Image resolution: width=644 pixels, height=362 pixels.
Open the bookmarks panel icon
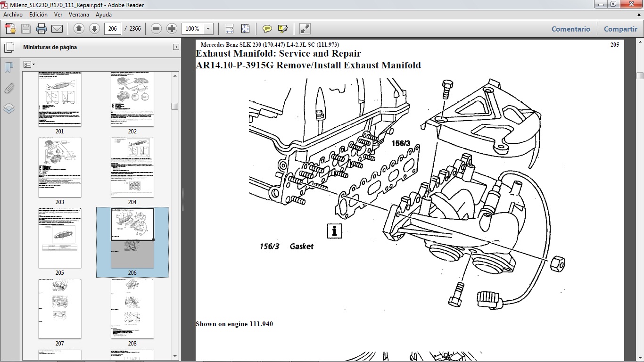point(9,68)
